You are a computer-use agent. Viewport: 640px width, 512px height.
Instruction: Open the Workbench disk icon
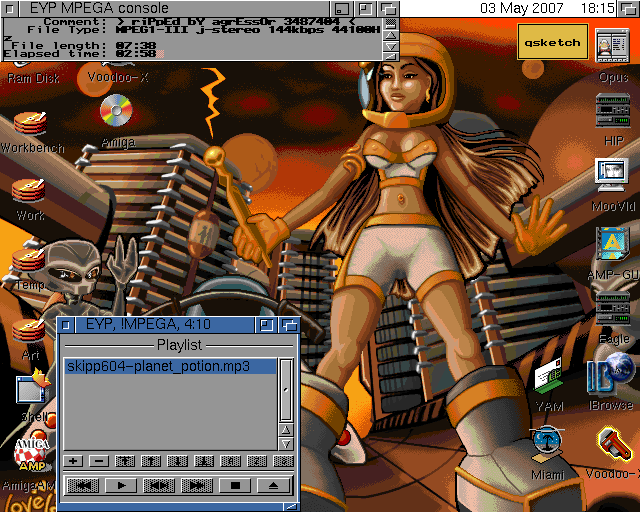point(31,123)
